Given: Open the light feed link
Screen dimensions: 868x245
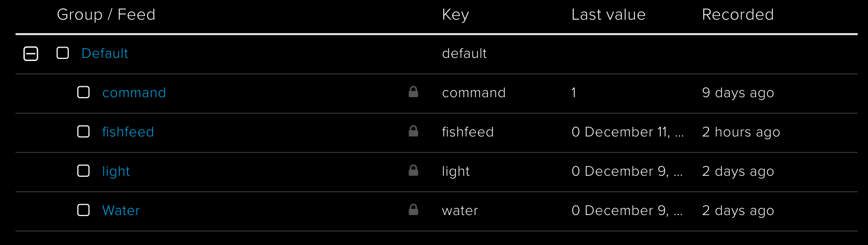Looking at the screenshot, I should tap(116, 171).
